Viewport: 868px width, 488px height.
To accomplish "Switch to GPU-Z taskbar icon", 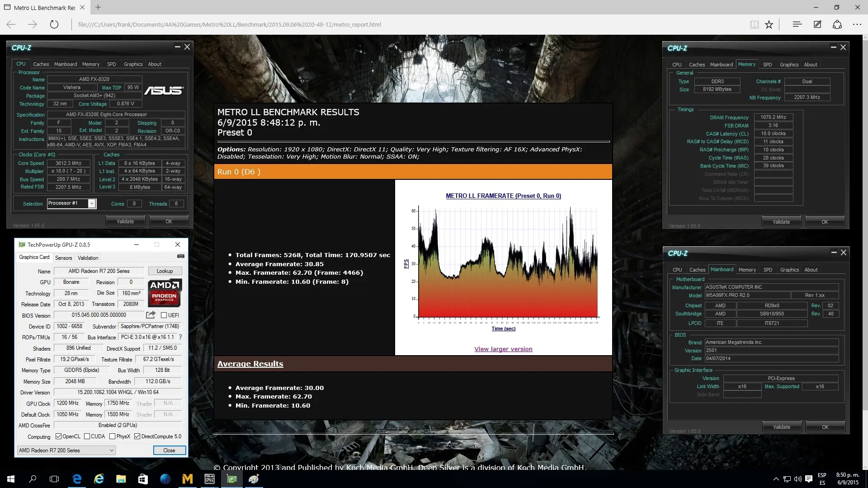I will tap(232, 479).
